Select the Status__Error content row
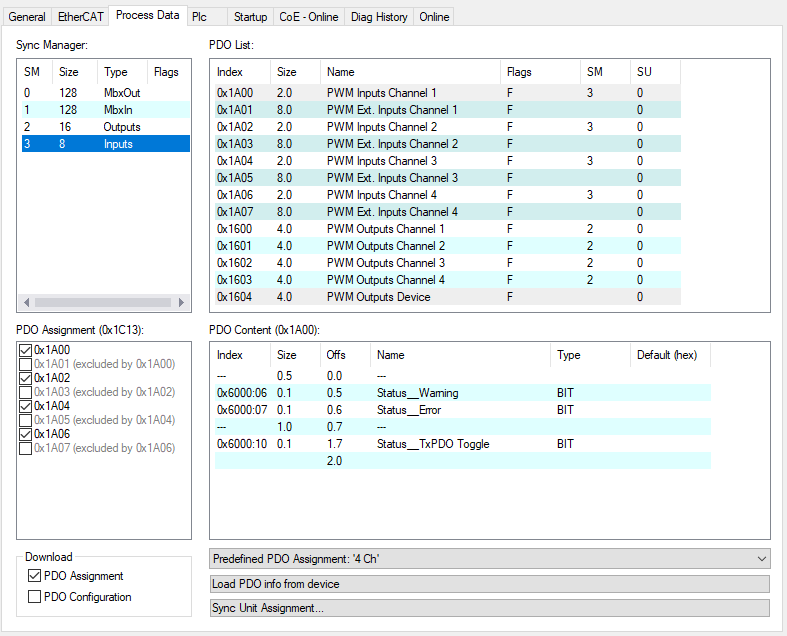Screen dimensions: 787x636 coord(463,410)
